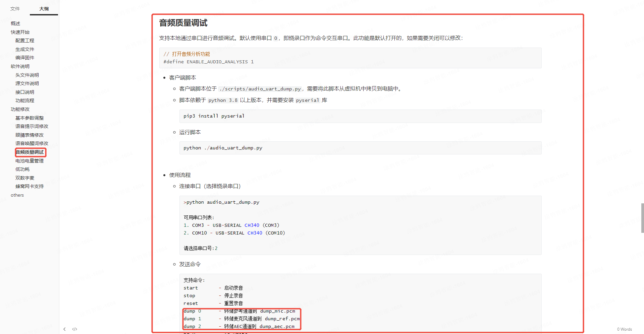
Task: Click the COM10 - USB-SERIAL CH340 line
Action: 234,233
